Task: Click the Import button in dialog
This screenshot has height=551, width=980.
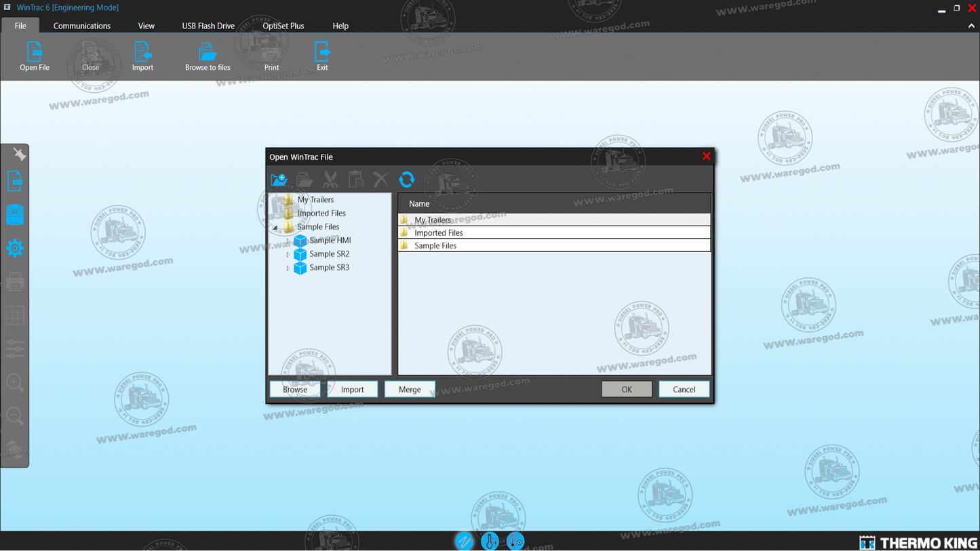Action: point(353,389)
